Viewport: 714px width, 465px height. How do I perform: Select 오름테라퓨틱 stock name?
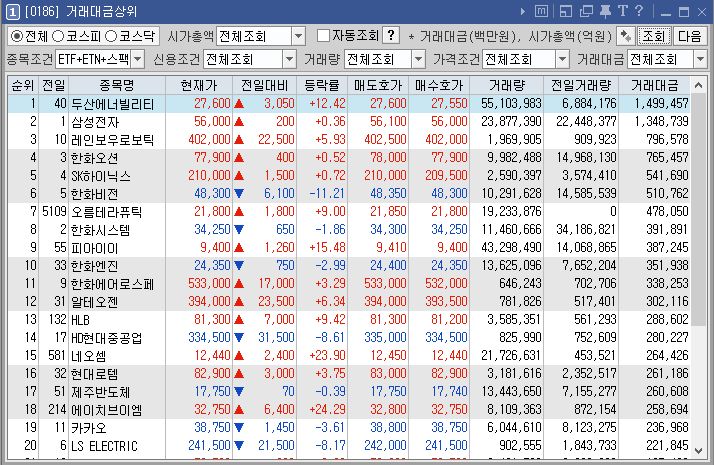click(107, 212)
